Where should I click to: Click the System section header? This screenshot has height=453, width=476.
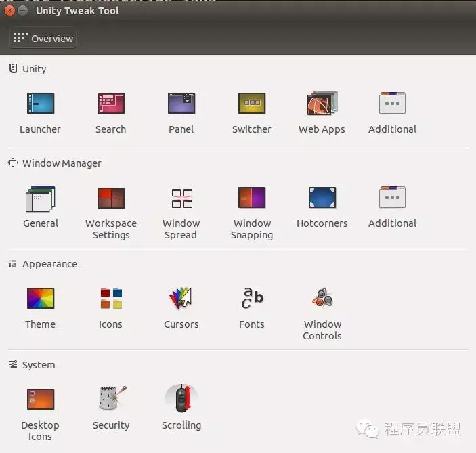point(32,365)
